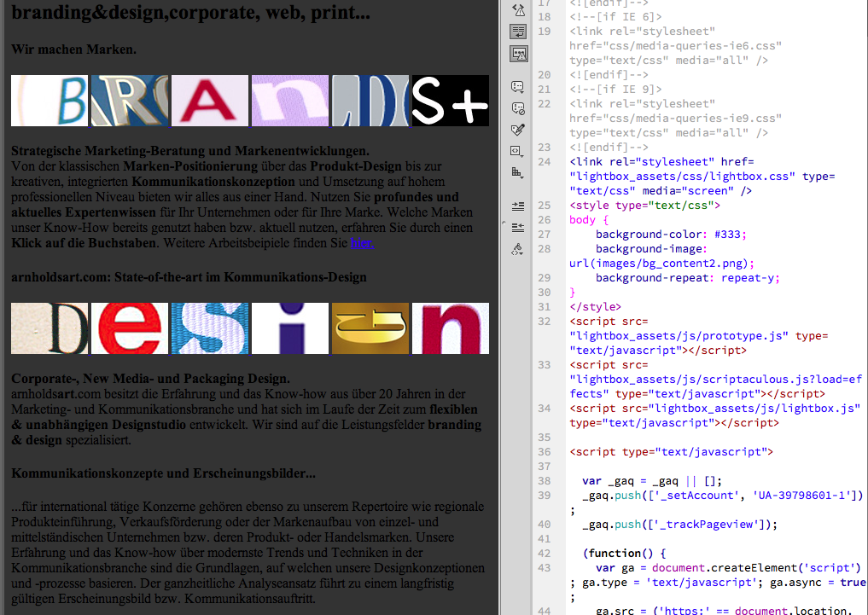The width and height of the screenshot is (868, 615).
Task: Toggle Syntax Error Alerts in info bar
Action: pos(518,54)
